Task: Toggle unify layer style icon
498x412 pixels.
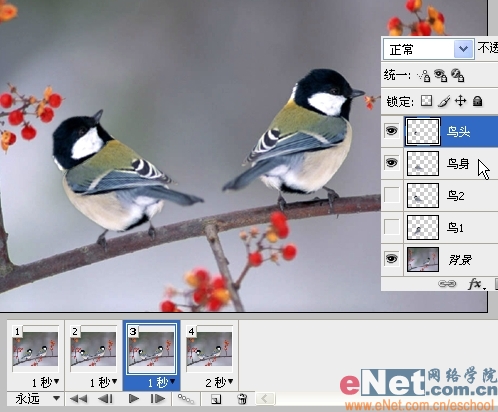Action: point(457,75)
